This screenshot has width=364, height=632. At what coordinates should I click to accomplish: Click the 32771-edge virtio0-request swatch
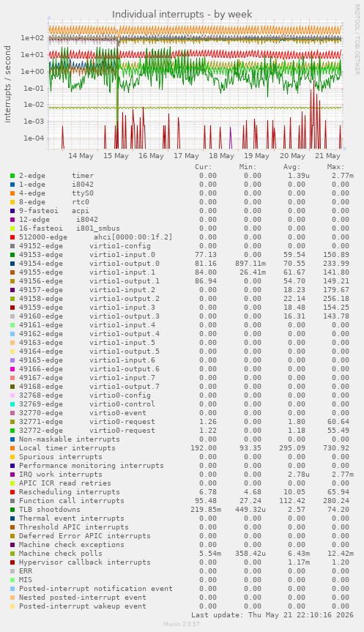(x=12, y=422)
